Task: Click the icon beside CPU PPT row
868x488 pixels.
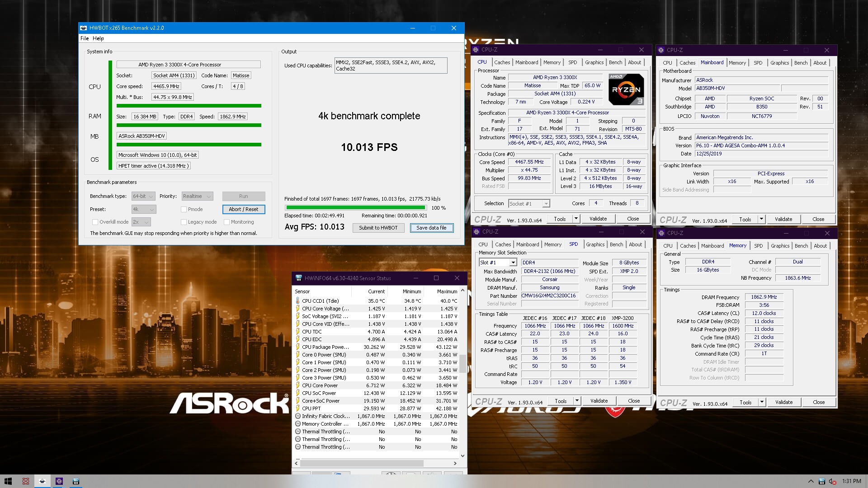Action: coord(297,408)
